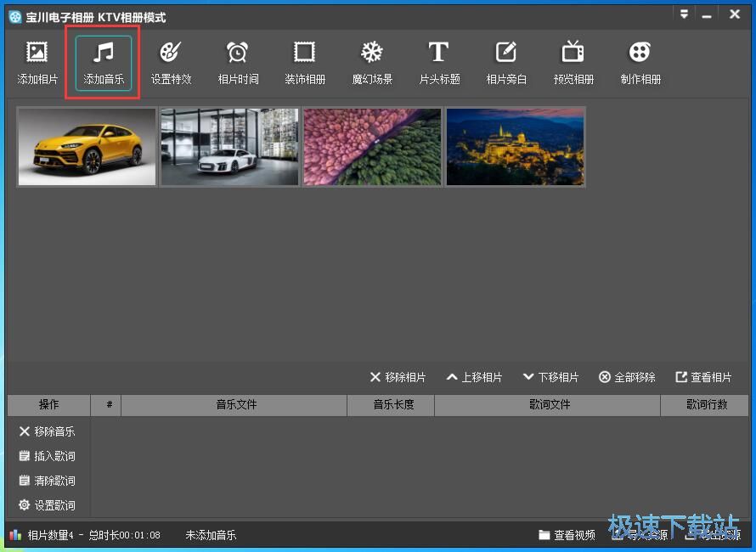This screenshot has width=756, height=552.
Task: Open the 添加音乐 (add music) tool
Action: (104, 54)
